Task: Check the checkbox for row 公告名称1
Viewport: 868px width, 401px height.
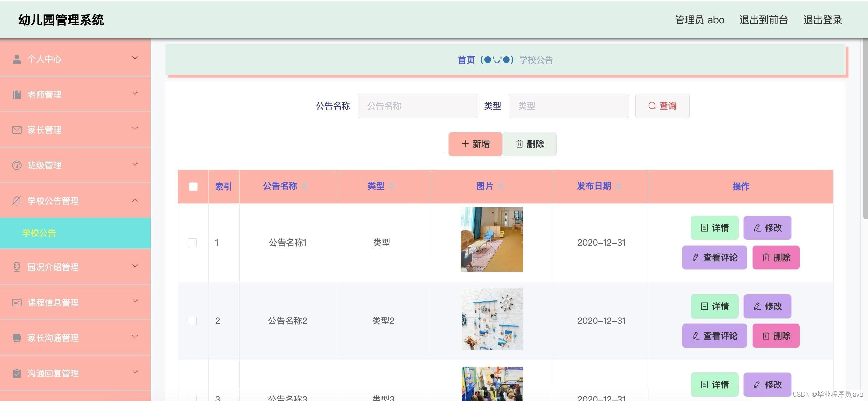Action: pyautogui.click(x=192, y=243)
